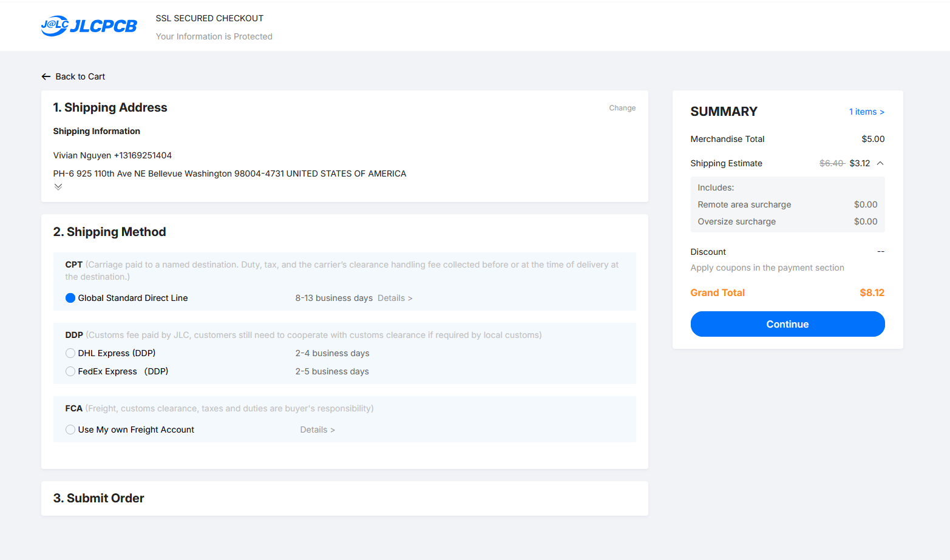Image resolution: width=950 pixels, height=560 pixels.
Task: Click the 3. Submit Order section
Action: [99, 498]
